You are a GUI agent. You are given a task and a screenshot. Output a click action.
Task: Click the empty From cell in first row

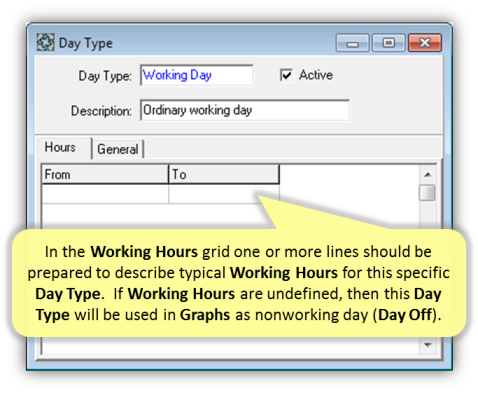coord(105,194)
